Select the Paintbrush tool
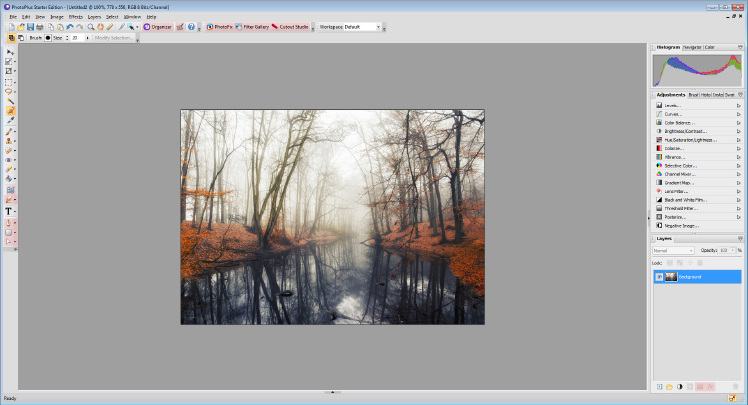 [9, 131]
